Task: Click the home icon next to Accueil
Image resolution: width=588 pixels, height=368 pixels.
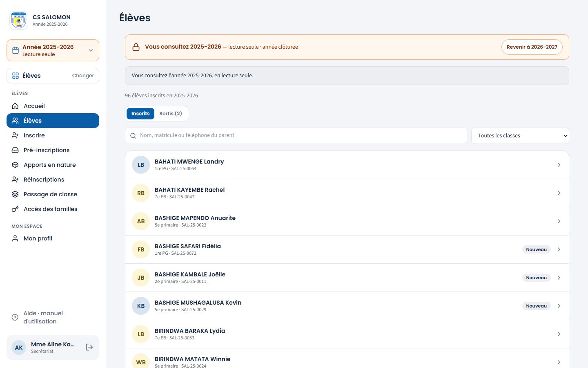Action: (x=15, y=106)
